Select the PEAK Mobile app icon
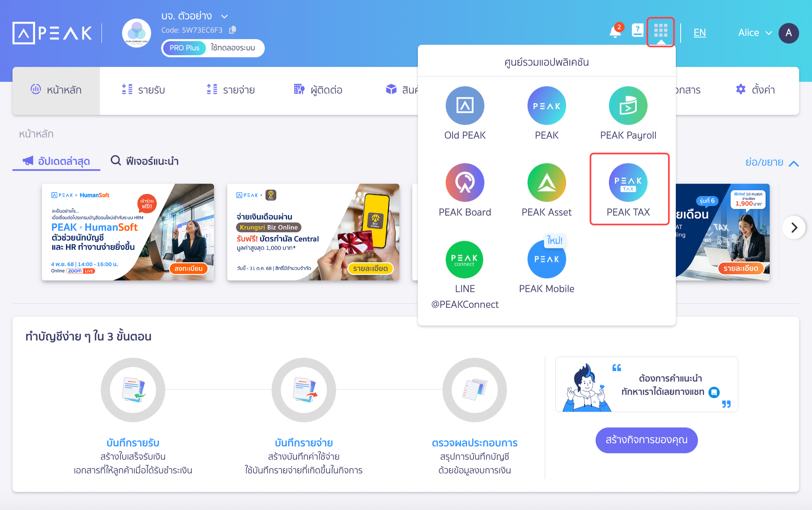The image size is (812, 510). tap(546, 260)
